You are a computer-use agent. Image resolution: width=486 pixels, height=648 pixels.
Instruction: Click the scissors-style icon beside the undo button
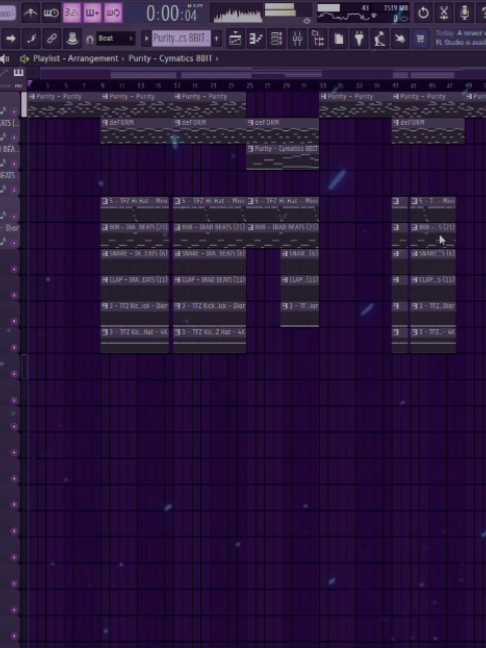(443, 13)
